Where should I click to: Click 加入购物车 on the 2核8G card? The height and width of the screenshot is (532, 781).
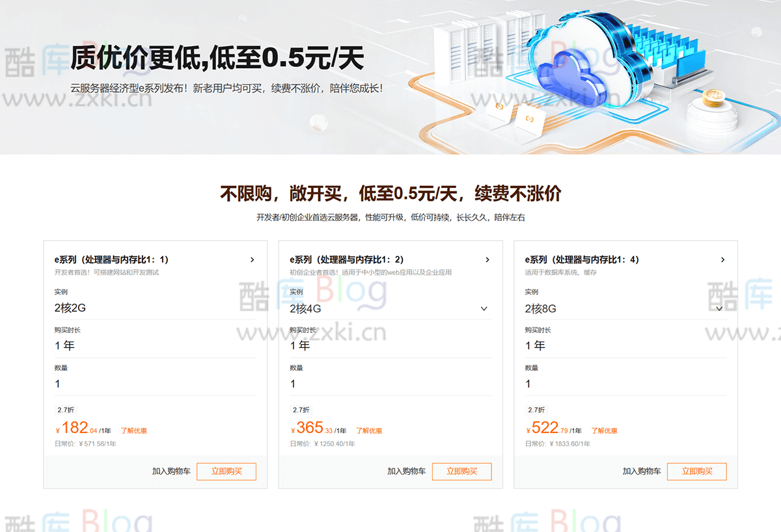pyautogui.click(x=642, y=472)
